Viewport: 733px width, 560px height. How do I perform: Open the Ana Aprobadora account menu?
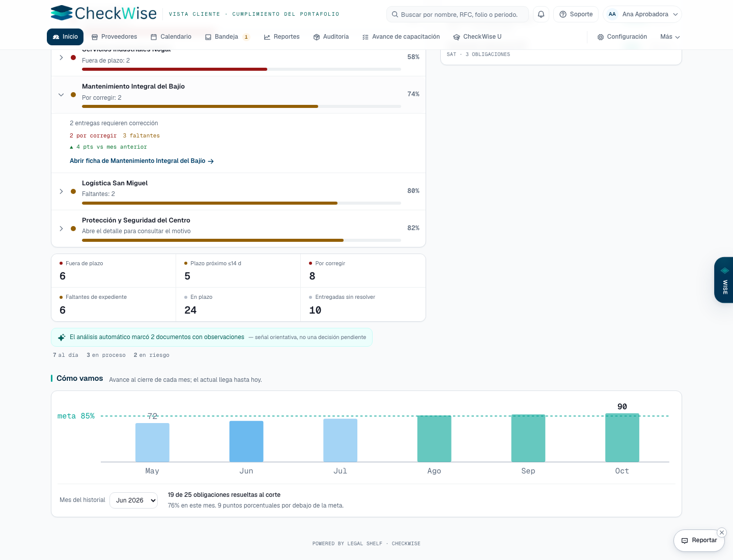642,14
